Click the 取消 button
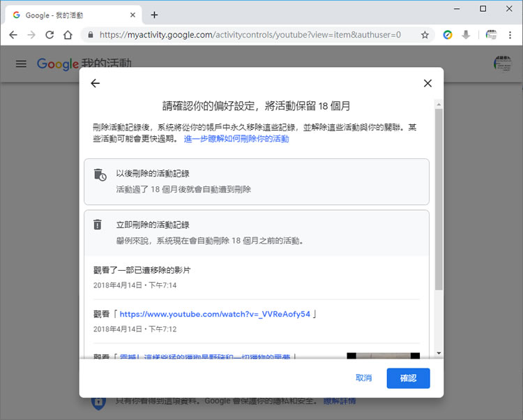Image resolution: width=523 pixels, height=420 pixels. [x=363, y=378]
